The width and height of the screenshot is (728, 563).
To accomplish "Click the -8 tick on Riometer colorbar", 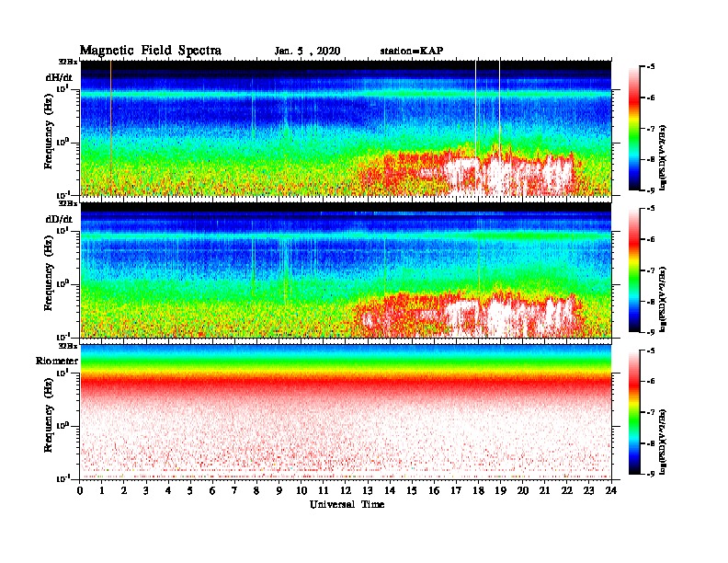I will [x=650, y=442].
